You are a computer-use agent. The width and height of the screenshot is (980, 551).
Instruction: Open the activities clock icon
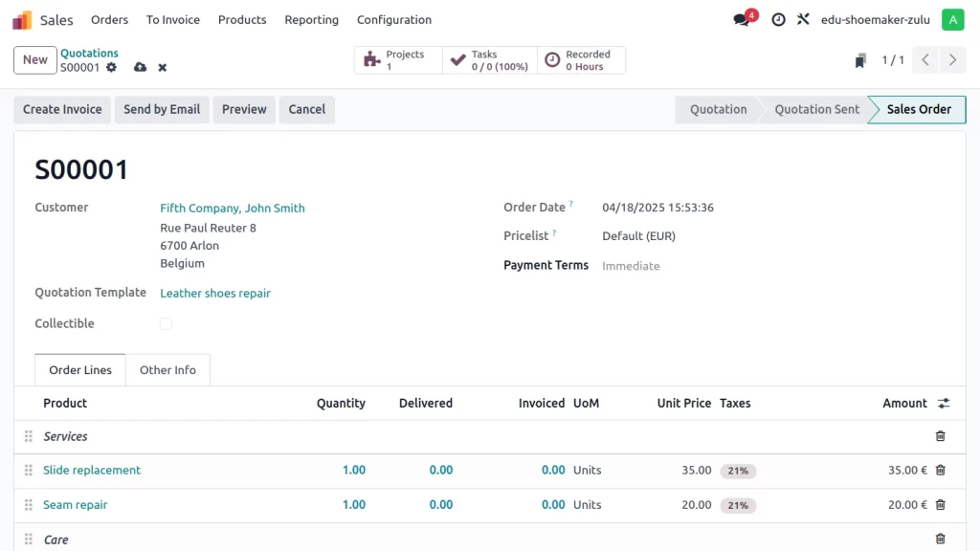[x=778, y=19]
